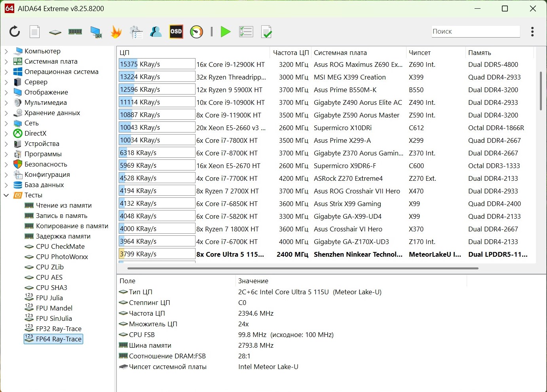Select FPU Julia benchmark
Image resolution: width=547 pixels, height=392 pixels.
pyautogui.click(x=49, y=298)
